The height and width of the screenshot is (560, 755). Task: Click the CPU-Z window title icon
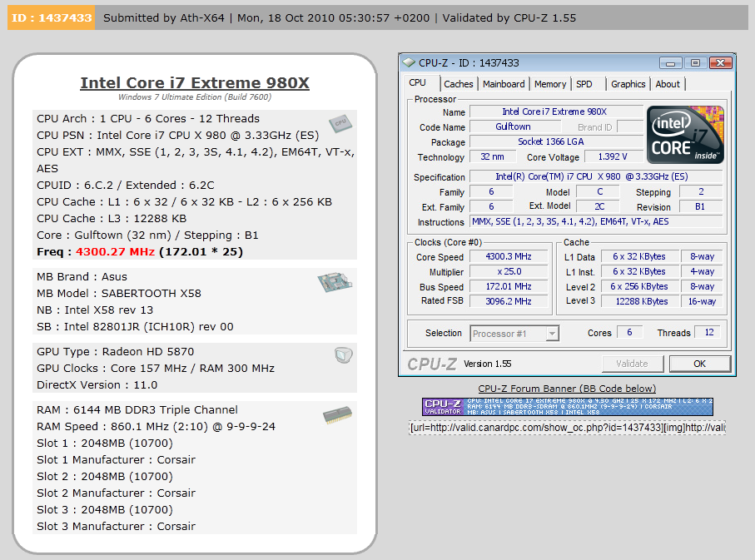pos(409,62)
